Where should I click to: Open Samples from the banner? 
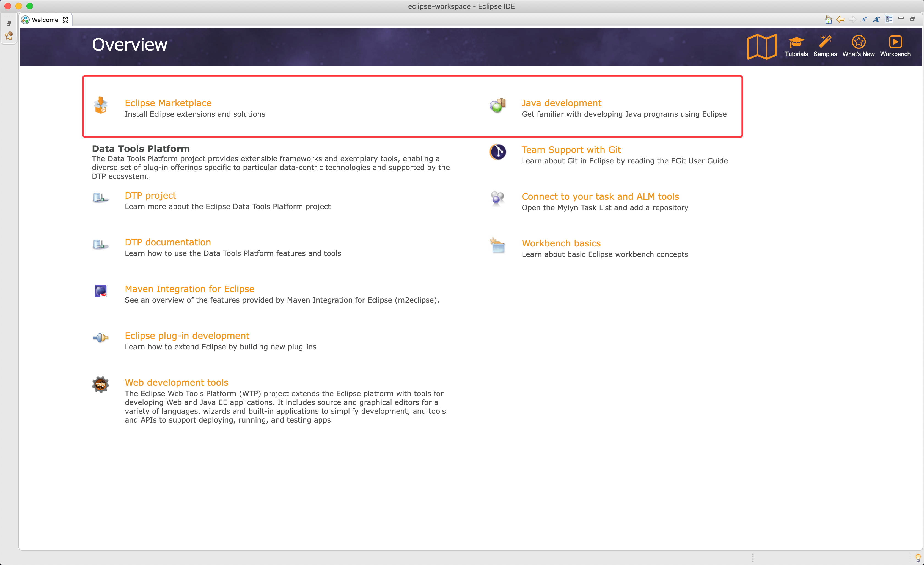[825, 47]
